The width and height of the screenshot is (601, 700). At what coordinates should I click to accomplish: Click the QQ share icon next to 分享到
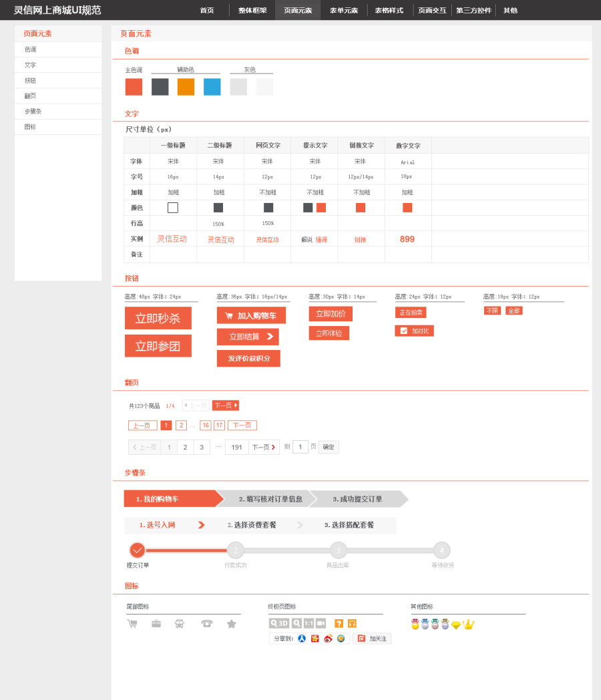pyautogui.click(x=301, y=638)
